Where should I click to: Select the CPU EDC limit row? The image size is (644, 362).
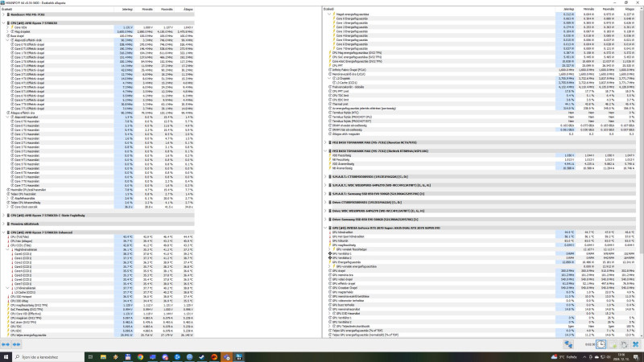pyautogui.click(x=479, y=100)
